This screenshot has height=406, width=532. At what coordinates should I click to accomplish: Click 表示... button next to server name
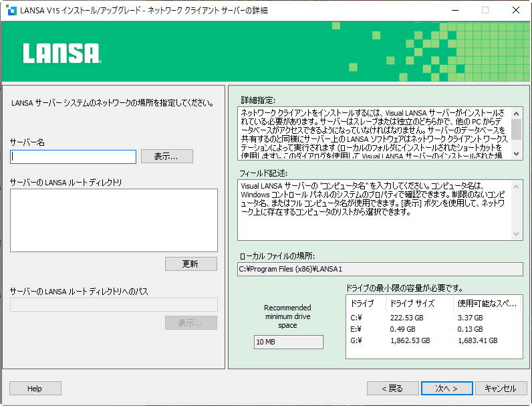pyautogui.click(x=167, y=157)
